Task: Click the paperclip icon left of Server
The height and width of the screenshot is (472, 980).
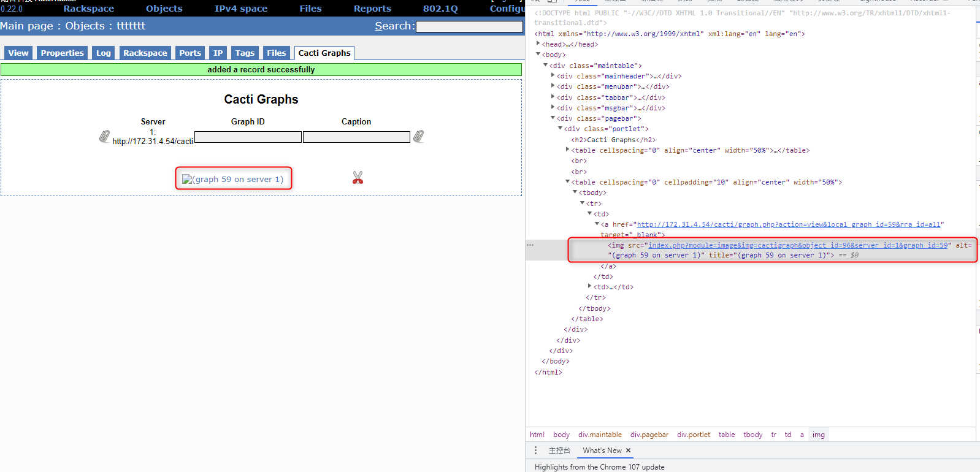Action: pyautogui.click(x=104, y=136)
